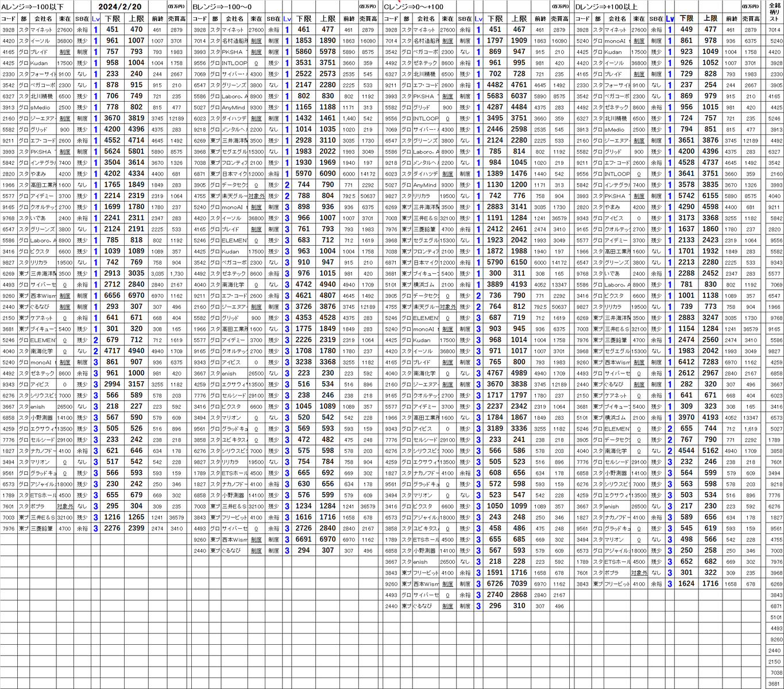The width and height of the screenshot is (784, 689).
Task: Click value 1616 in B range フリービット row
Action: pyautogui.click(x=304, y=517)
